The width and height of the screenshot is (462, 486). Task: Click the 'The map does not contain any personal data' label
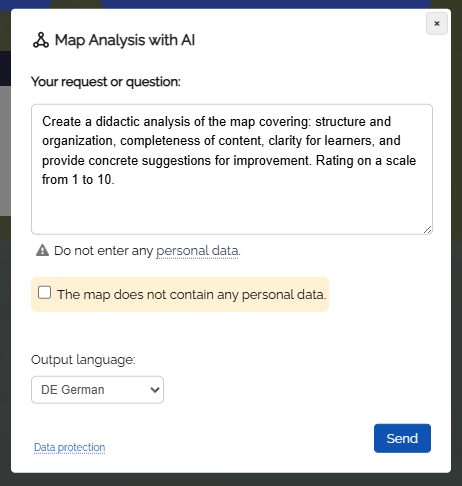click(x=192, y=295)
